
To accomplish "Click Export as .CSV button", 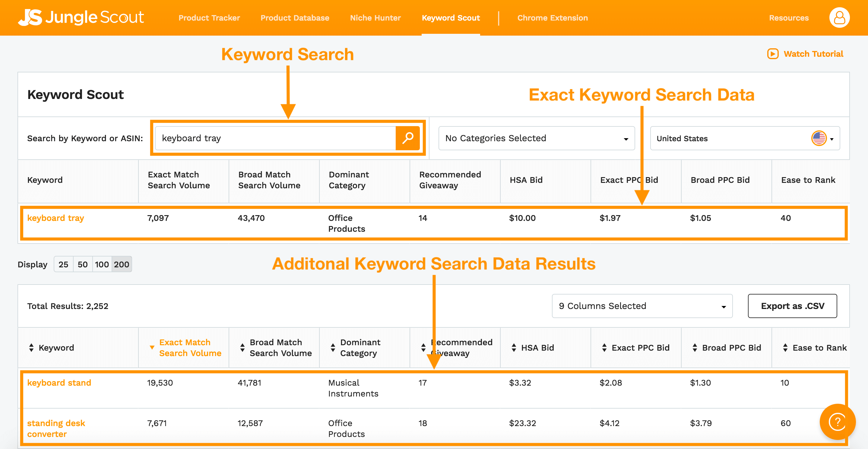I will (x=792, y=306).
